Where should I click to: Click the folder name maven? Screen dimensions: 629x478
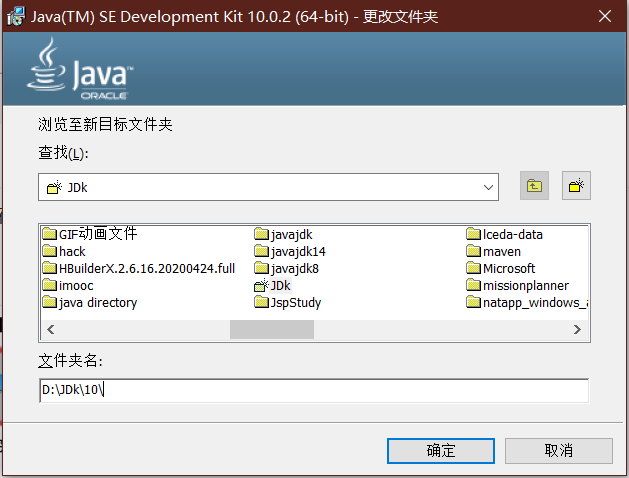(x=502, y=251)
